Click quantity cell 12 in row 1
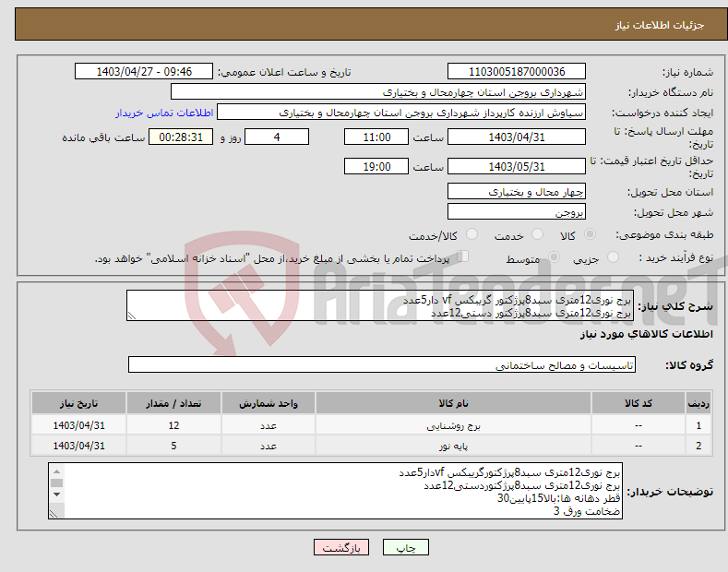This screenshot has height=572, width=728. click(x=173, y=425)
